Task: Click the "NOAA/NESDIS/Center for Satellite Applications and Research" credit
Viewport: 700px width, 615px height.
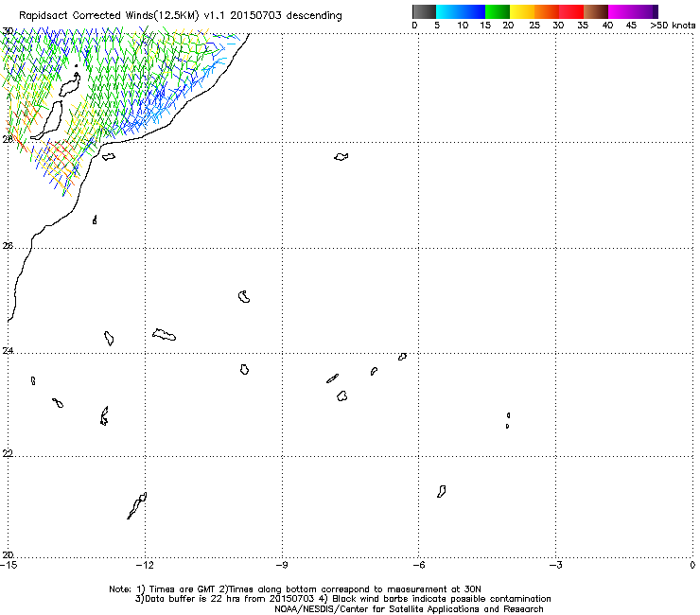Action: [x=409, y=609]
